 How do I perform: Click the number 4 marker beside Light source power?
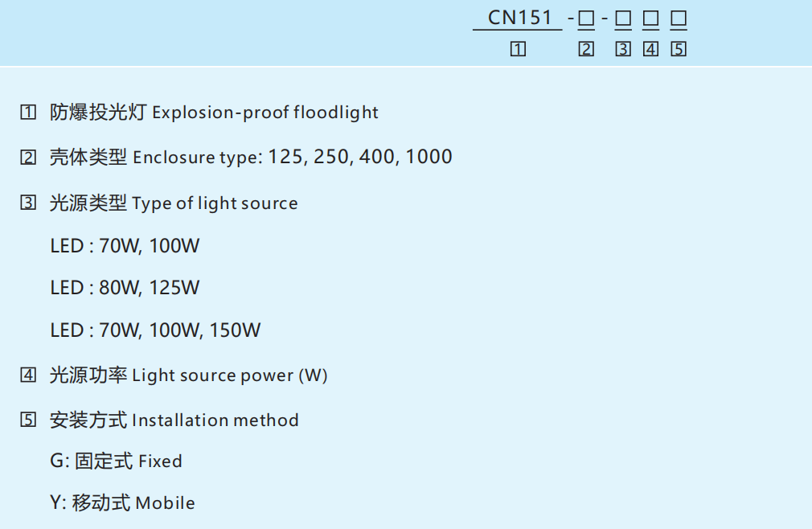point(28,375)
